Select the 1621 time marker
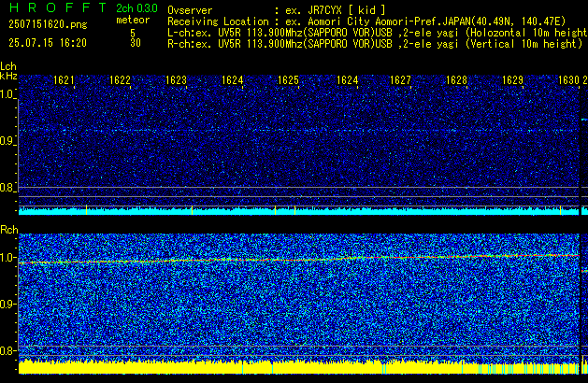Image resolution: width=588 pixels, height=383 pixels. [x=64, y=80]
